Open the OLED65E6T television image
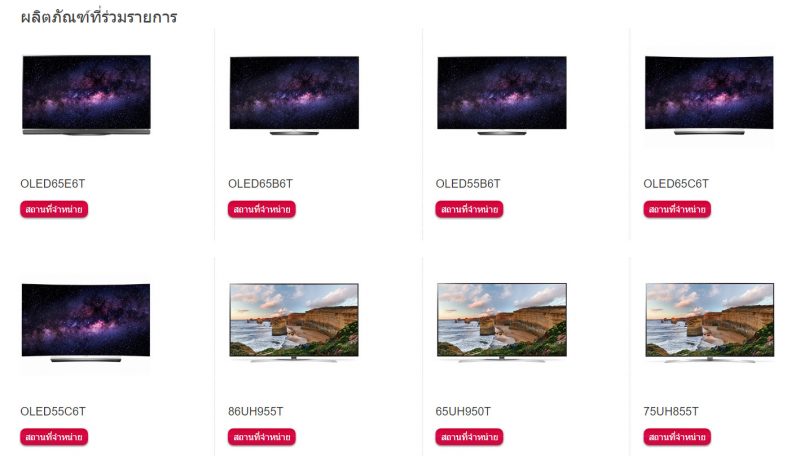 click(x=86, y=95)
